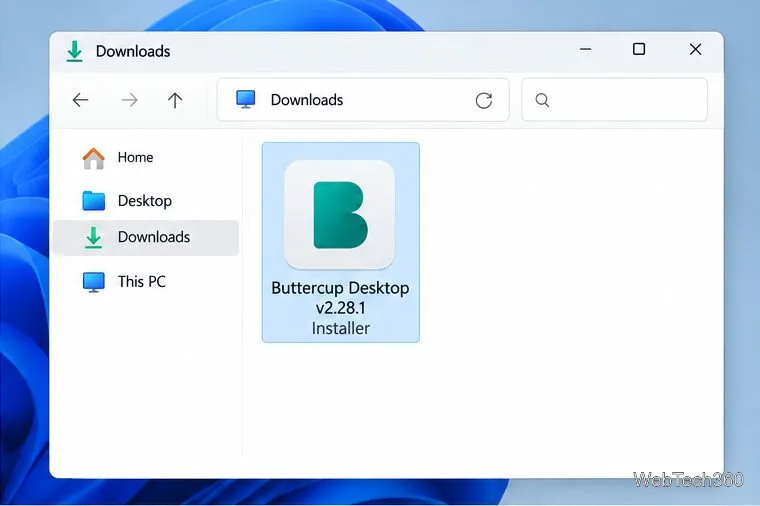Click the Downloads title in title bar

133,51
